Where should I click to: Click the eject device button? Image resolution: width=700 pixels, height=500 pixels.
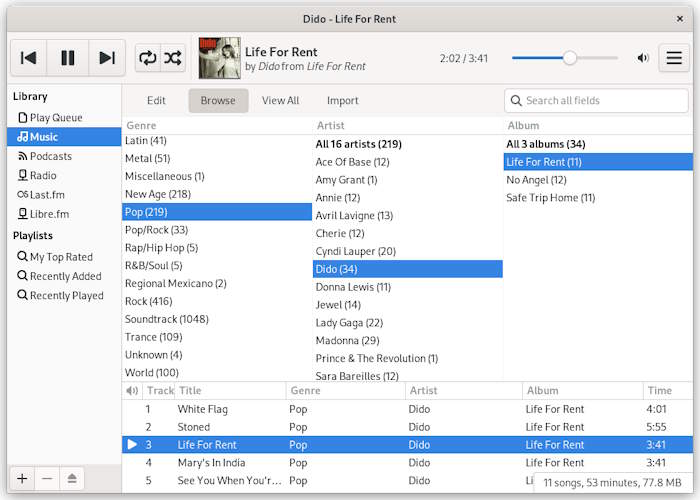[72, 479]
